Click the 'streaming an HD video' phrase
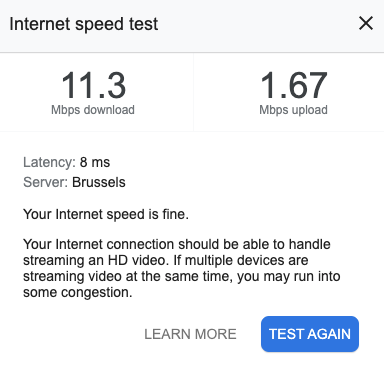 94,260
